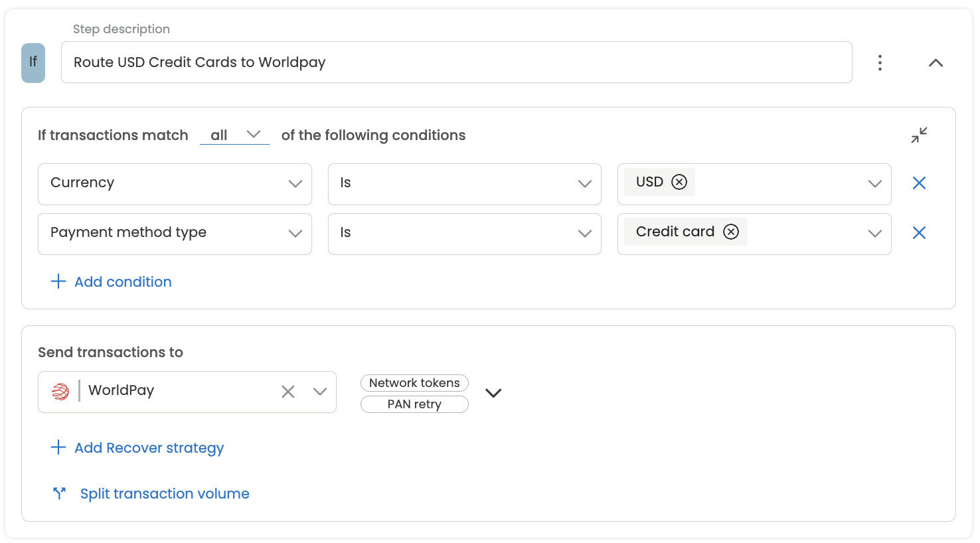980x543 pixels.
Task: Click 'of the following conditions' text
Action: point(373,135)
